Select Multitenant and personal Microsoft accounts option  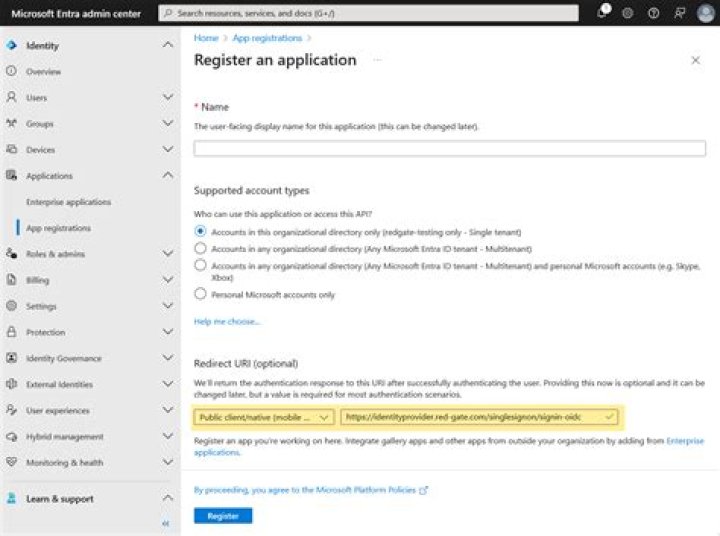click(200, 265)
